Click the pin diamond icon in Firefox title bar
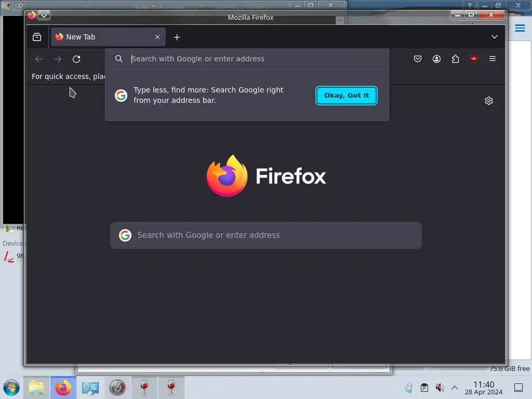 [x=44, y=15]
